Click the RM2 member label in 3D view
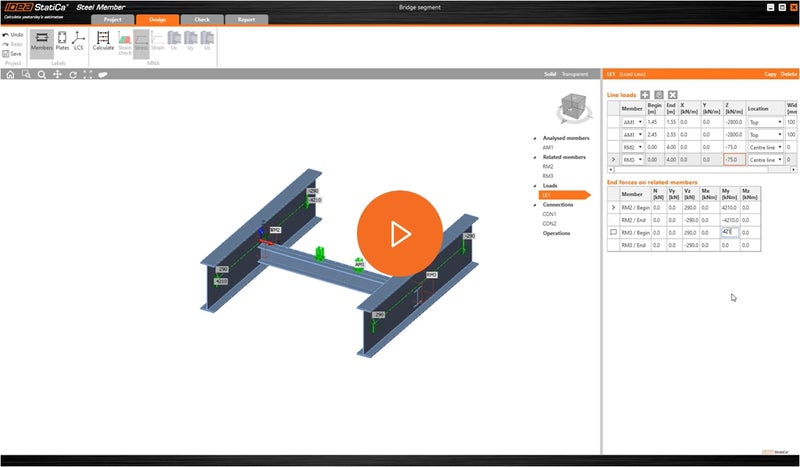 (x=275, y=230)
